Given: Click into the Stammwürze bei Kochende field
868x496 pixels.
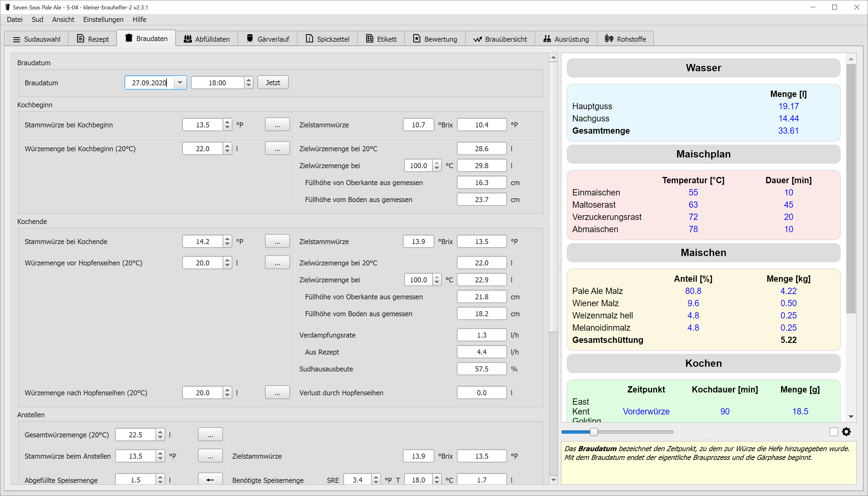Looking at the screenshot, I should tap(203, 242).
